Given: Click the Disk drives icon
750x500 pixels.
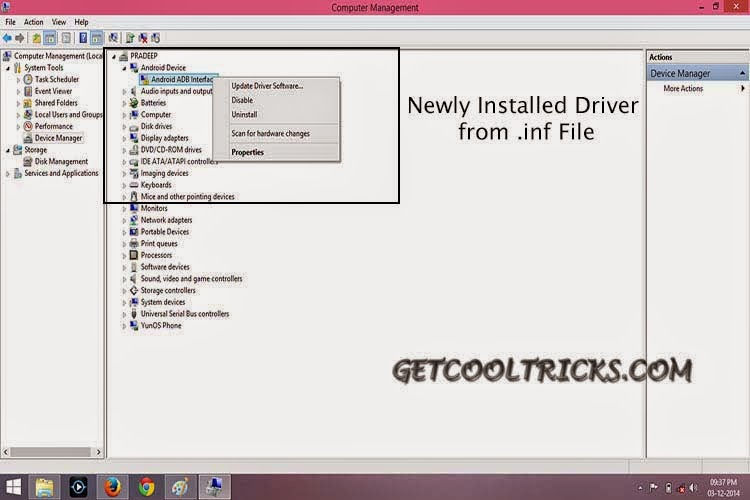Looking at the screenshot, I should click(134, 126).
